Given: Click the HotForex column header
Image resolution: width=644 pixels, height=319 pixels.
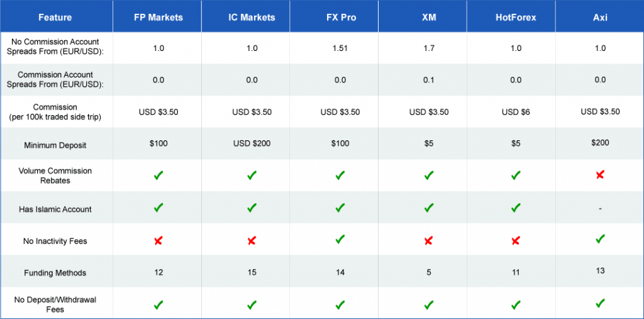Looking at the screenshot, I should click(x=516, y=18).
